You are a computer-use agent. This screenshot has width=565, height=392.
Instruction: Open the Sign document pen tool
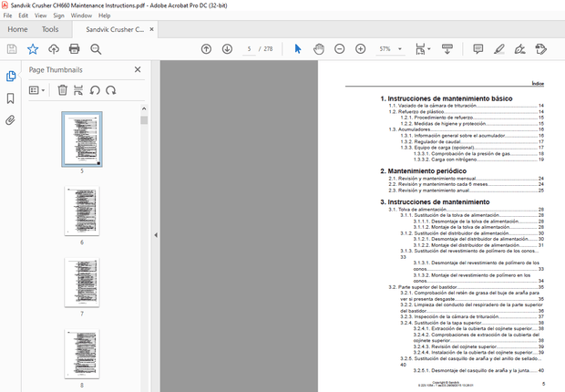(x=519, y=48)
